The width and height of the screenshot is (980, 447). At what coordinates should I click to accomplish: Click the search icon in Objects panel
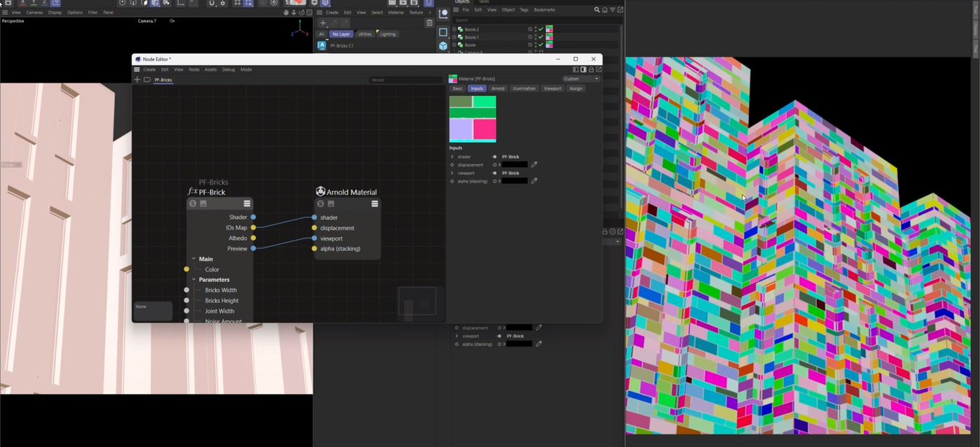pos(596,10)
